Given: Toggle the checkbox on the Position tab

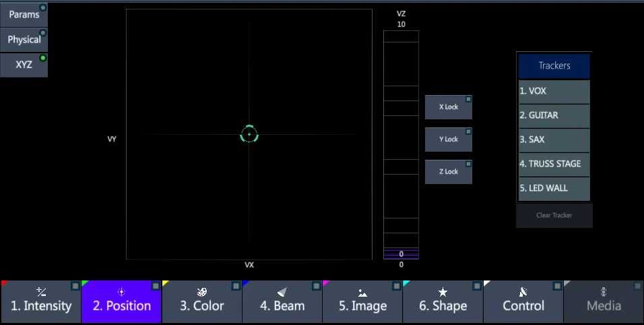Looking at the screenshot, I should (156, 286).
